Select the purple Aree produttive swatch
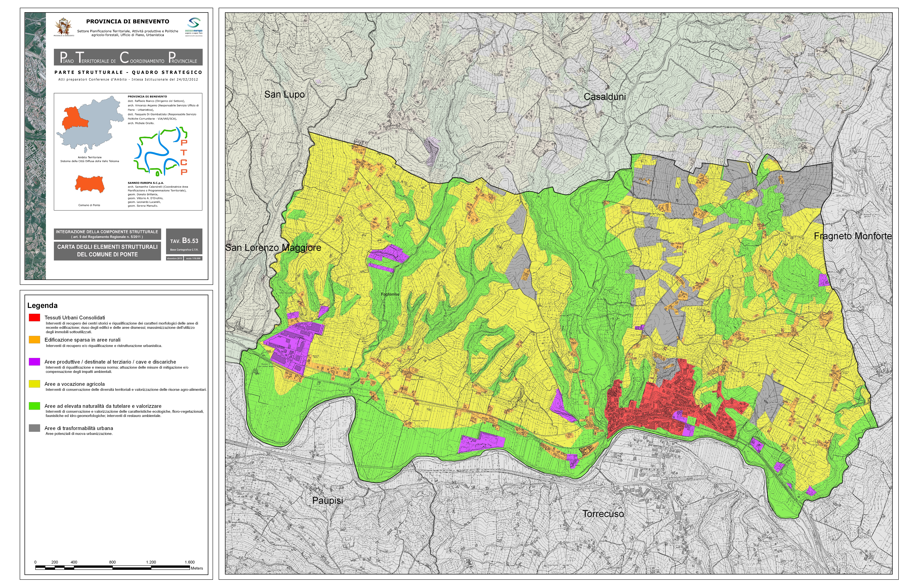Screen dimensions: 916x588 click(x=34, y=362)
